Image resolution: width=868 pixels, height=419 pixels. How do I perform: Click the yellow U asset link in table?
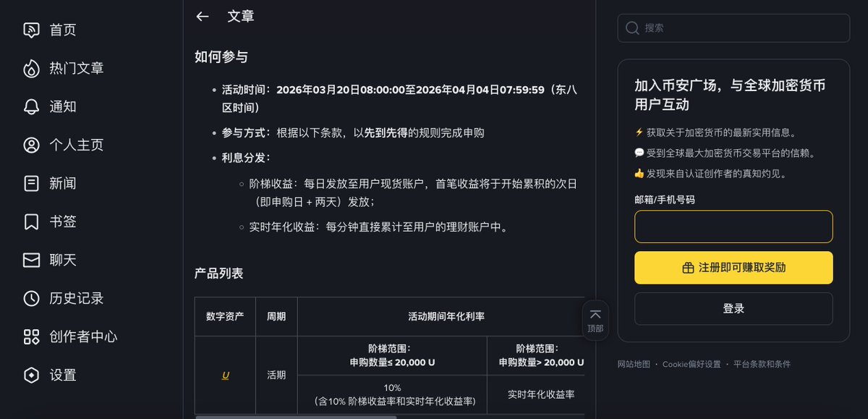[226, 376]
